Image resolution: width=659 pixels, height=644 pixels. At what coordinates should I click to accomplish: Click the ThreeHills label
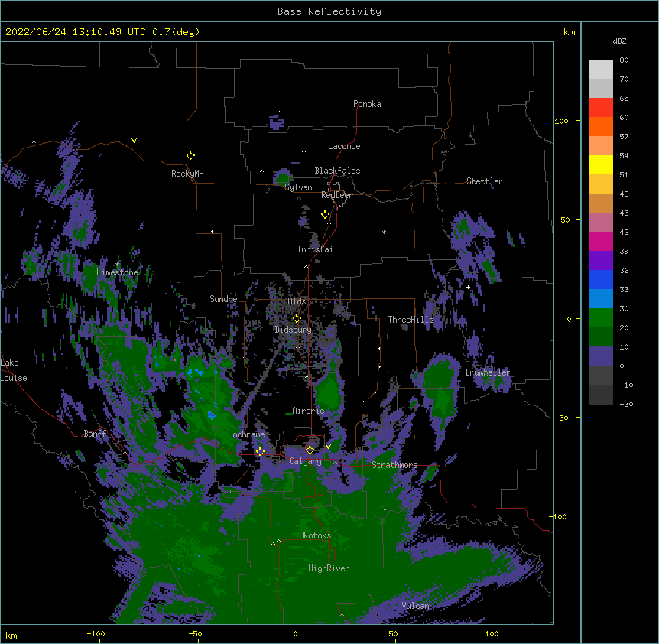click(x=411, y=320)
